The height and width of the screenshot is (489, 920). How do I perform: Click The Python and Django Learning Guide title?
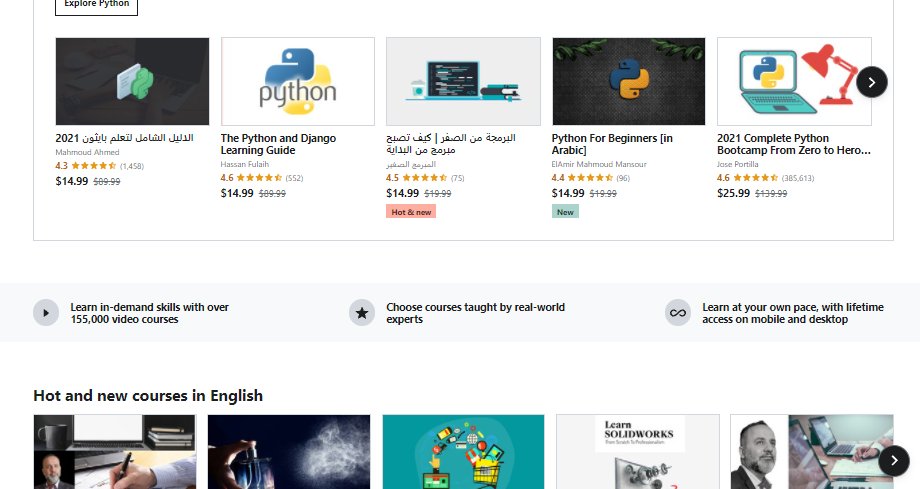(278, 144)
